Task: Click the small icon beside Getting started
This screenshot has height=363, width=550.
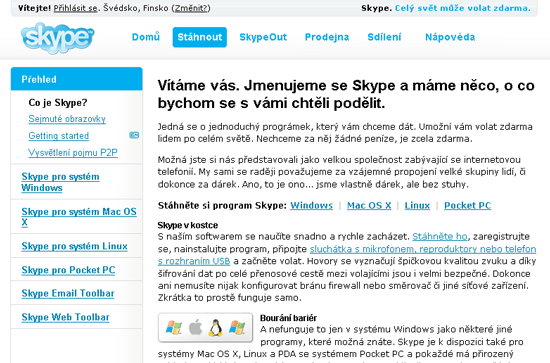Action: [x=134, y=135]
